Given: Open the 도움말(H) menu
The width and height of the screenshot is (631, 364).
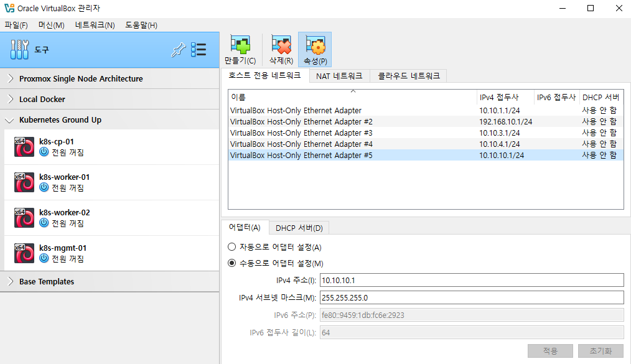Looking at the screenshot, I should click(141, 25).
